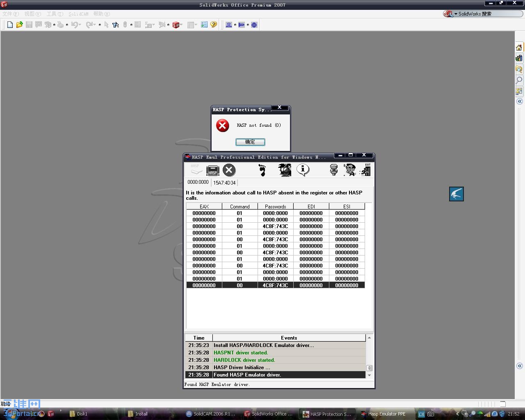Viewport: 525px width, 420px height.
Task: Switch to SolidCAM.2006.R1 taskbar button
Action: click(211, 414)
